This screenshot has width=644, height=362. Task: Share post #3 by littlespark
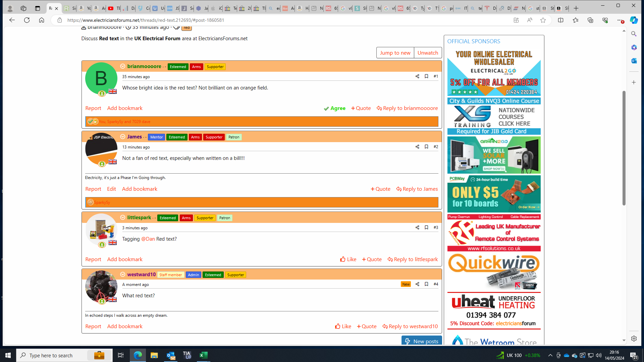pos(417,228)
